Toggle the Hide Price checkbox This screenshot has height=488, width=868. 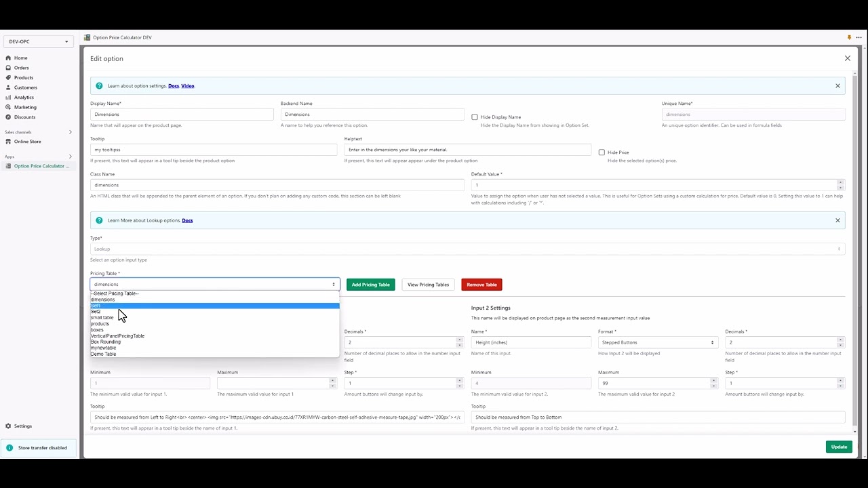[601, 152]
